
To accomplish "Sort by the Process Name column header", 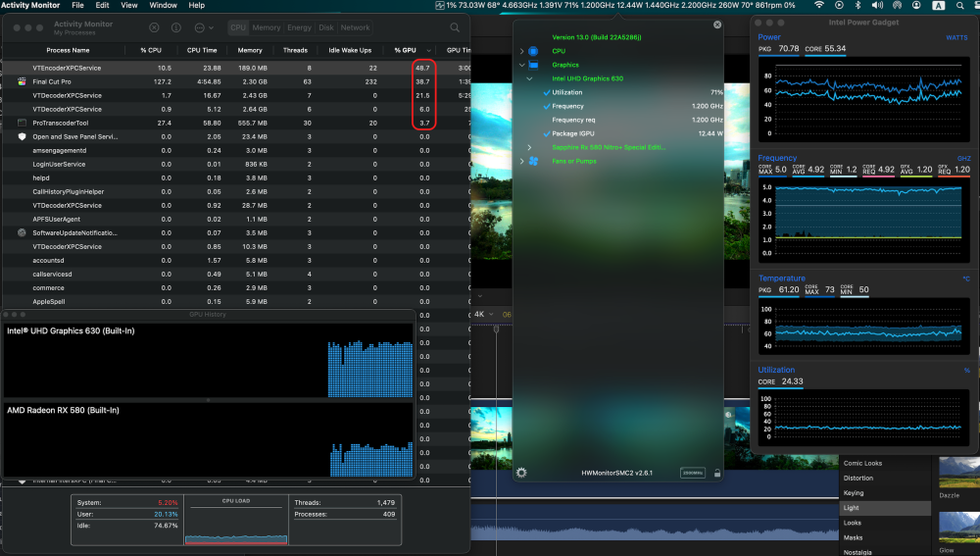I will click(x=68, y=50).
